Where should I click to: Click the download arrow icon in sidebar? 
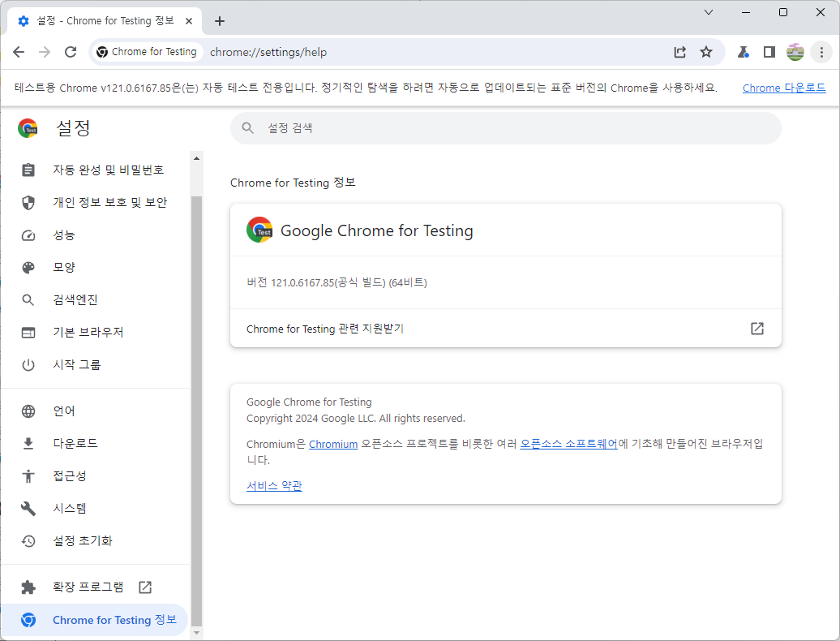[x=28, y=444]
